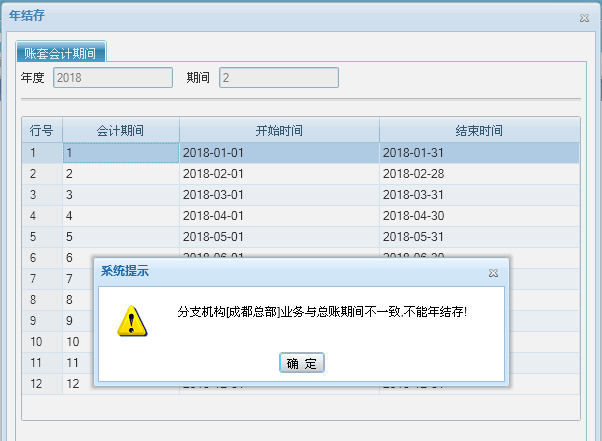The width and height of the screenshot is (602, 441).
Task: Select the start date cell 2018-02-01
Action: pos(279,174)
